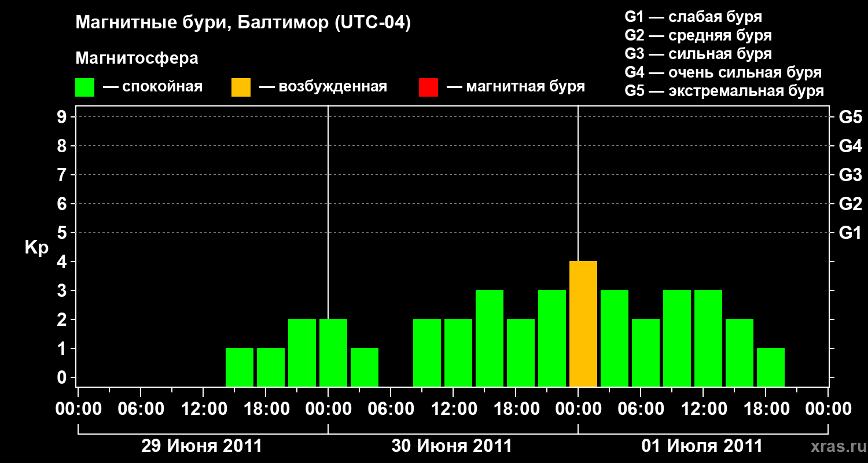
Task: Select the 01 July 18:00 Kp 1 bar
Action: 771,368
